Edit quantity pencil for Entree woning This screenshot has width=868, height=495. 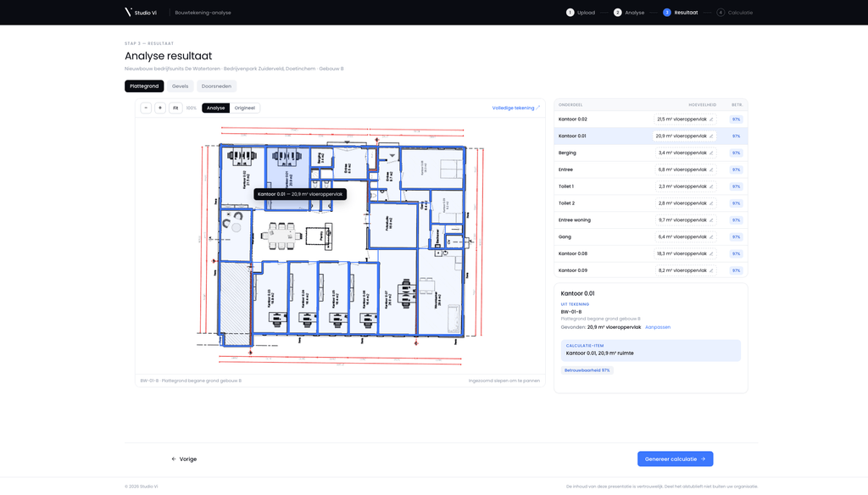pos(711,220)
